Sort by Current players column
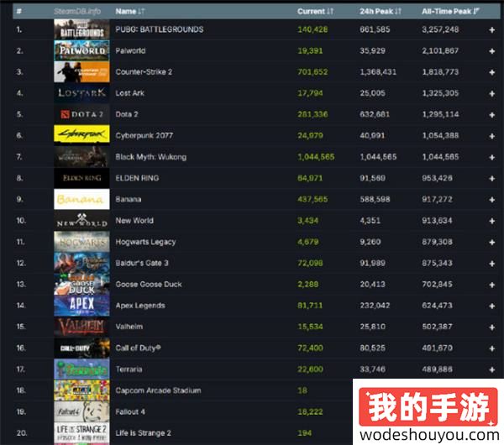504x445 pixels. pyautogui.click(x=315, y=11)
